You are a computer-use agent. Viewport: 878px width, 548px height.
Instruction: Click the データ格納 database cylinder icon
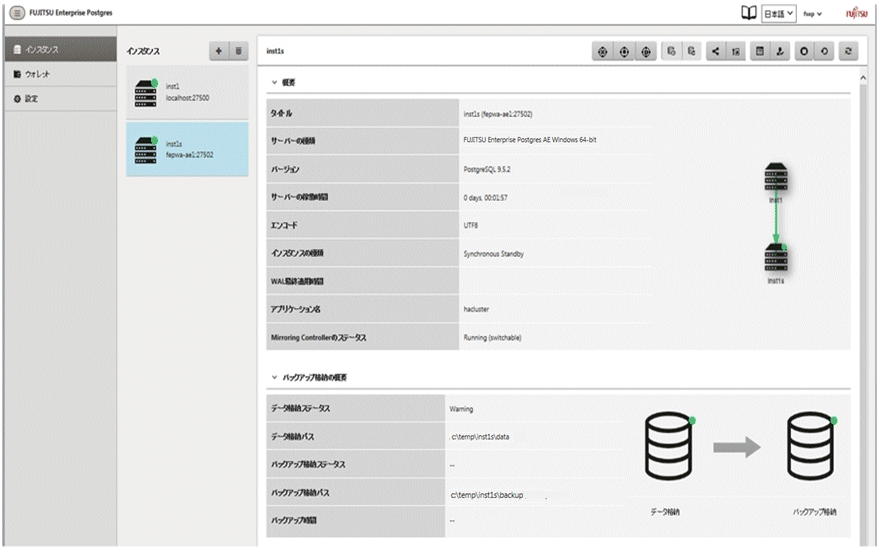click(668, 446)
